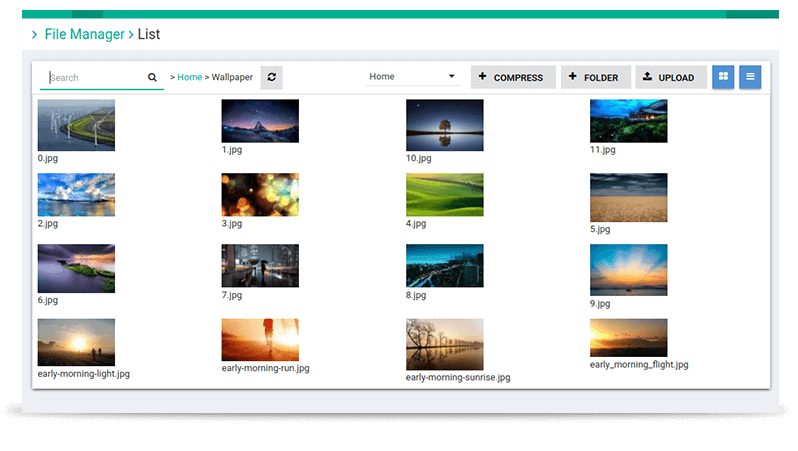Screen dimensions: 798x451
Task: Click the UPLOAD button
Action: click(671, 77)
